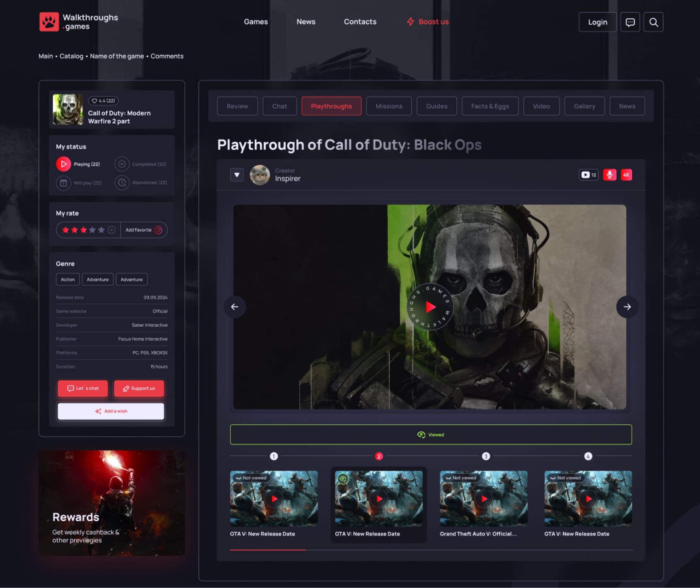Go to the next video with right arrow
The image size is (700, 588).
[x=627, y=307]
